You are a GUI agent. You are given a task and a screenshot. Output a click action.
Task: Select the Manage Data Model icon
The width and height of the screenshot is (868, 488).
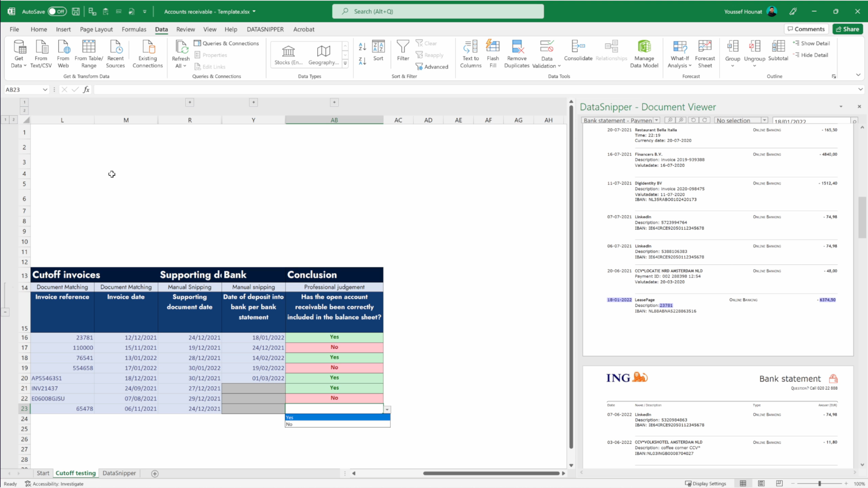coord(644,53)
